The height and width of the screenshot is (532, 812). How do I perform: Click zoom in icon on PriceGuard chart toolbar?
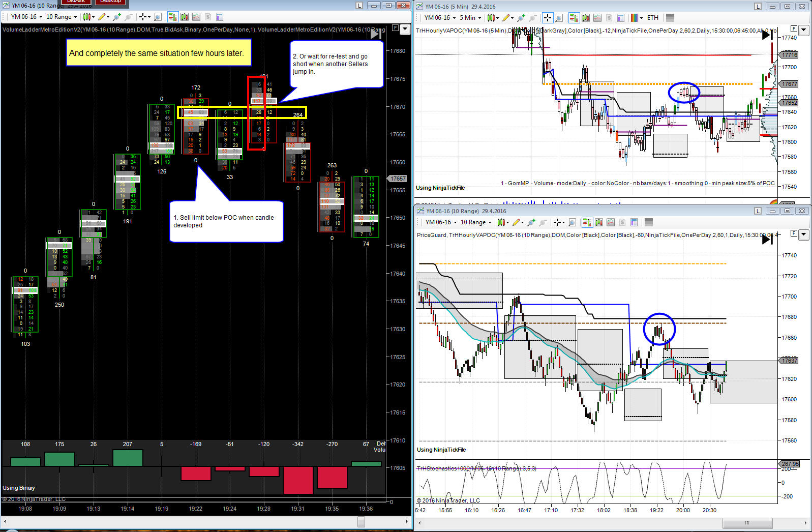coord(532,222)
